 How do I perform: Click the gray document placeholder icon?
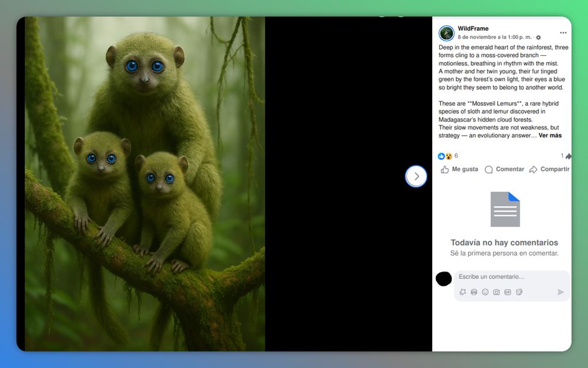[x=505, y=209]
